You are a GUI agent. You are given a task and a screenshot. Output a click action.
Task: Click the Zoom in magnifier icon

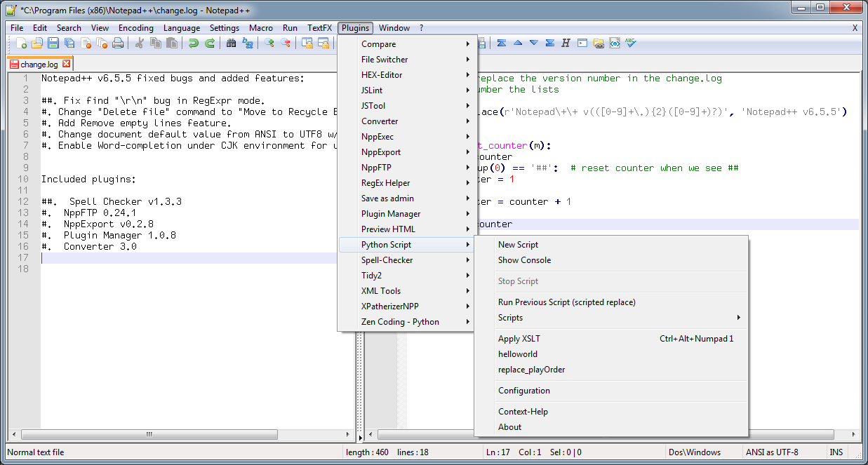pyautogui.click(x=269, y=43)
